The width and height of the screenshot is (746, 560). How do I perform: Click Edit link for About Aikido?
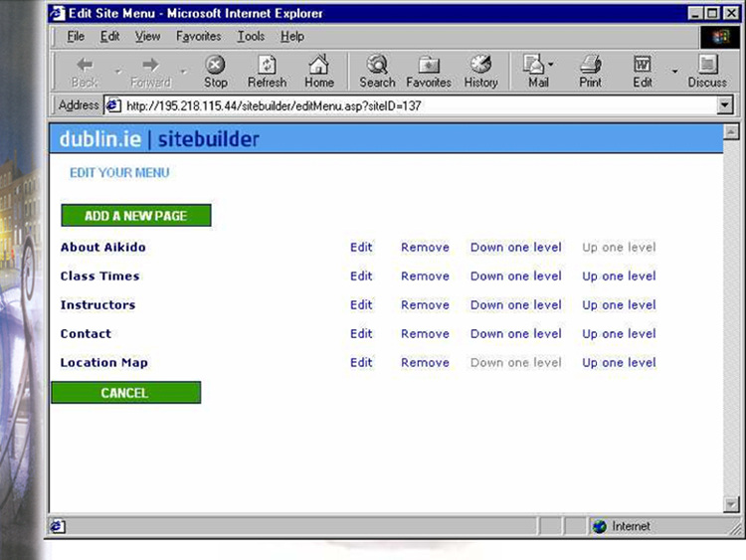tap(361, 248)
